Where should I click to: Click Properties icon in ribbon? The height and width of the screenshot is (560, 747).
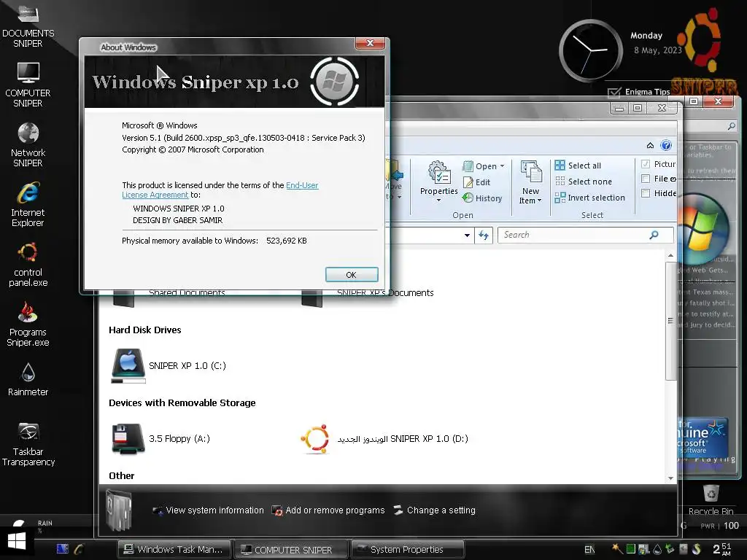(x=438, y=173)
